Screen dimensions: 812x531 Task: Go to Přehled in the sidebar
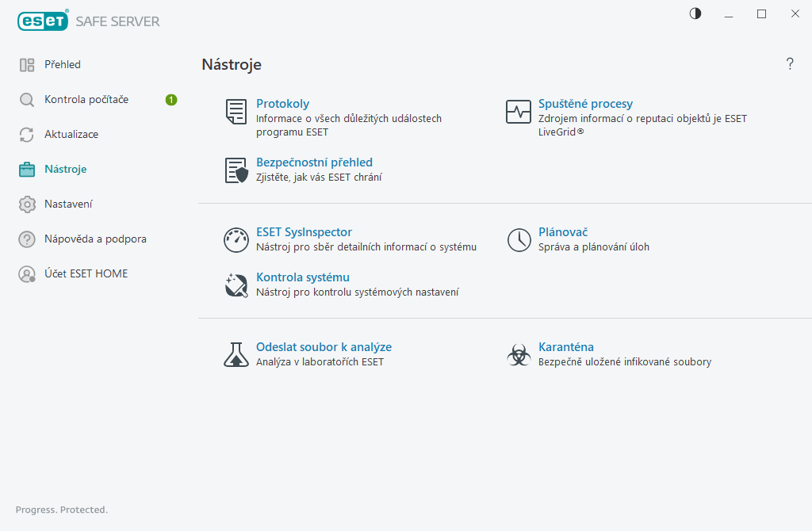pyautogui.click(x=62, y=64)
